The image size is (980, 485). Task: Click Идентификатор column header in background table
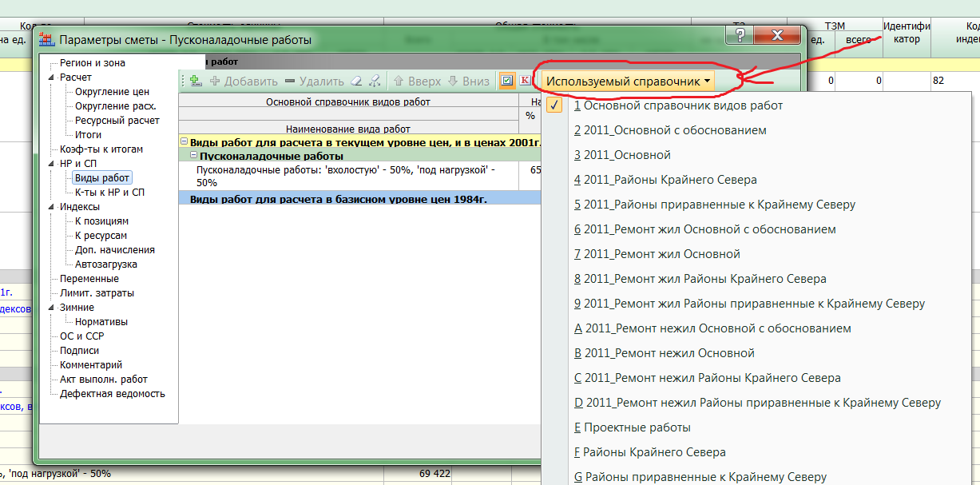coord(907,33)
